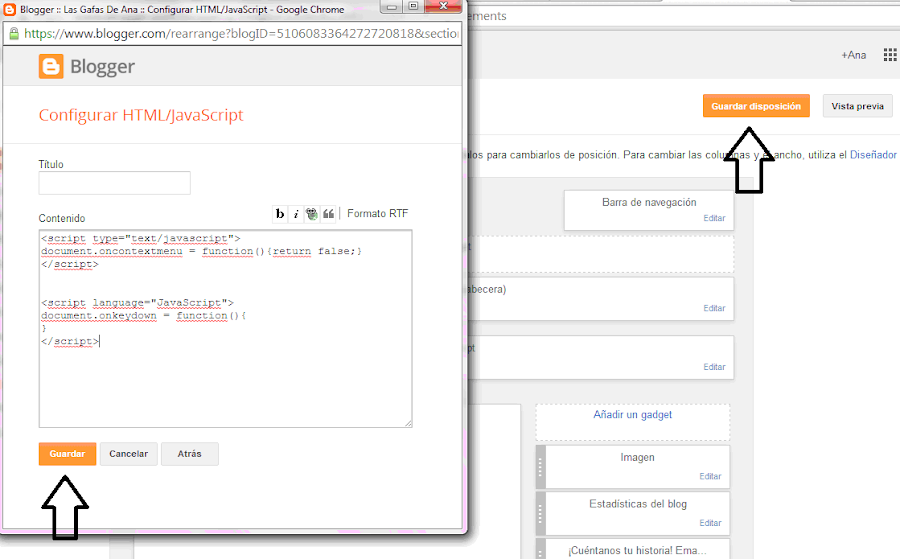The image size is (900, 559).
Task: Click the textarea resize grip corner
Action: pos(408,424)
